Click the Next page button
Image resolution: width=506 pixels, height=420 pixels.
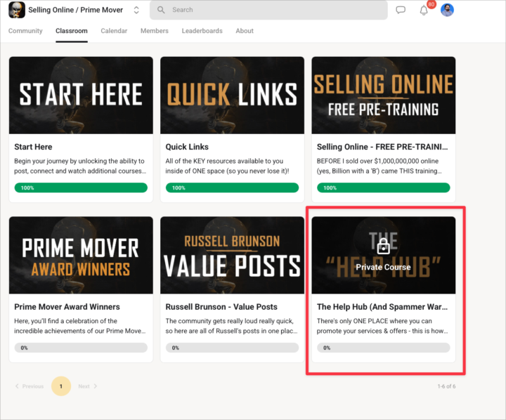click(88, 386)
